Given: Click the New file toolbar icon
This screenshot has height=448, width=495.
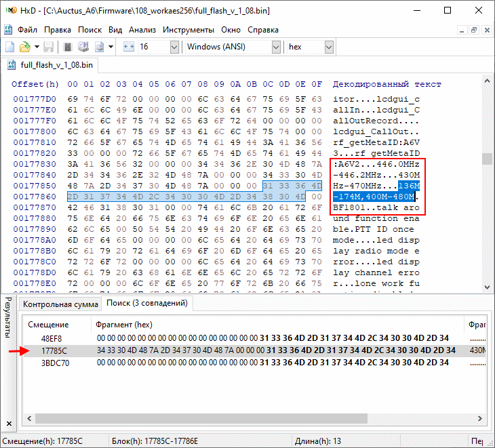Looking at the screenshot, I should pyautogui.click(x=9, y=47).
